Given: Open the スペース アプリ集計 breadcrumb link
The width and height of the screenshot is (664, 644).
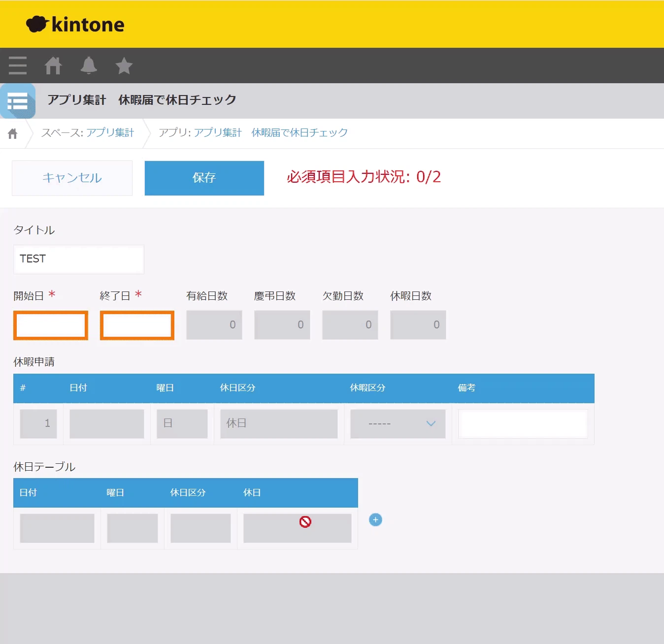Looking at the screenshot, I should (x=110, y=132).
